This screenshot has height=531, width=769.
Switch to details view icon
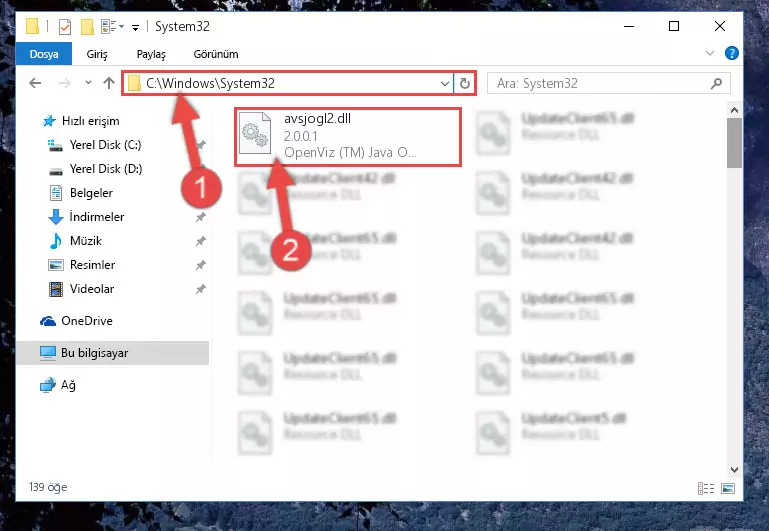pyautogui.click(x=706, y=488)
